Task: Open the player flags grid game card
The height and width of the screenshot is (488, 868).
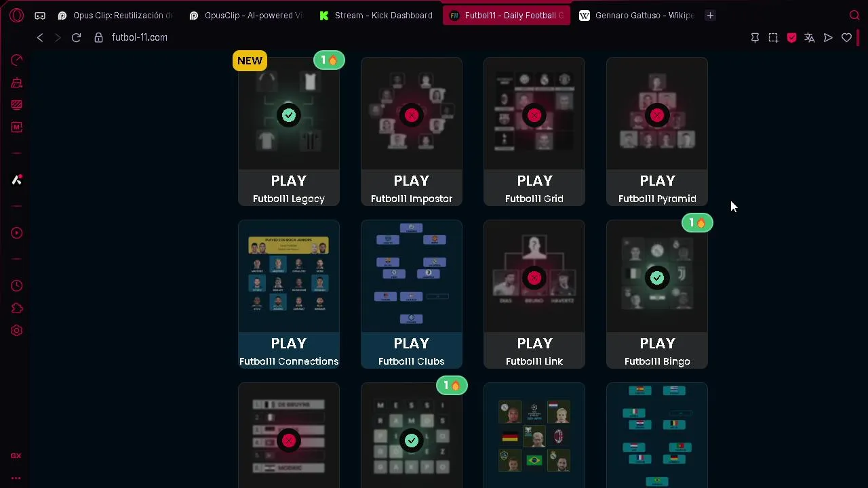Action: coord(534,435)
